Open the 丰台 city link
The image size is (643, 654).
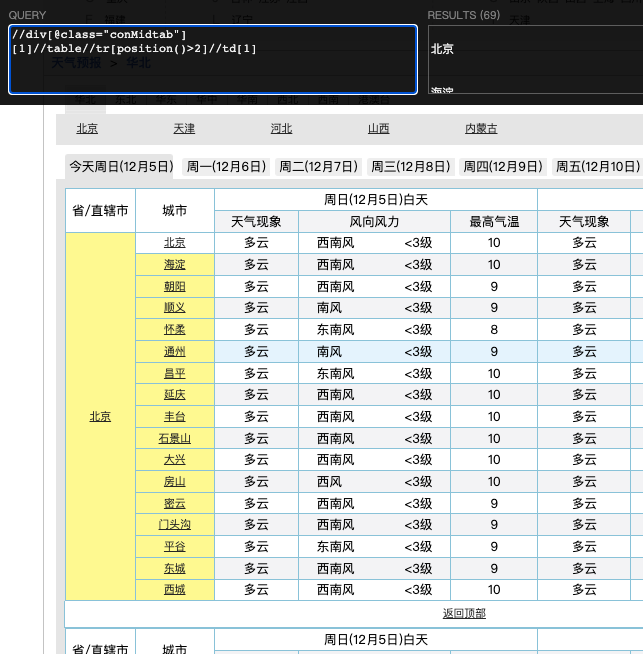pos(175,417)
